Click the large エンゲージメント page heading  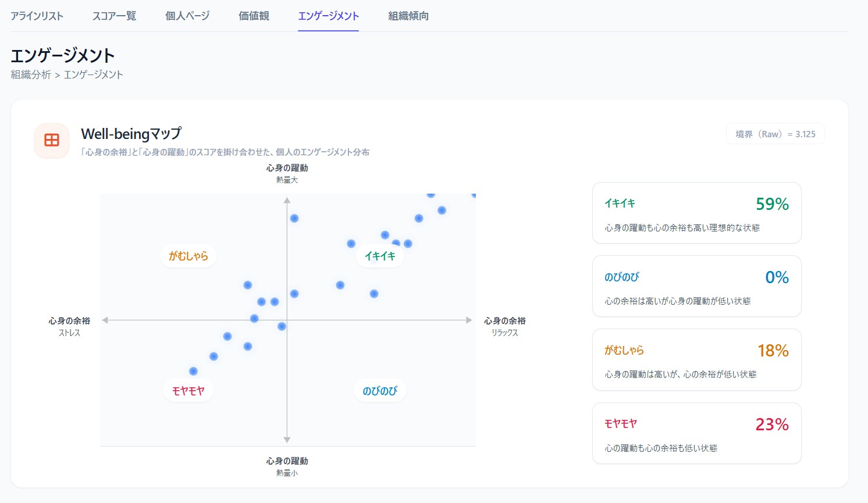63,56
